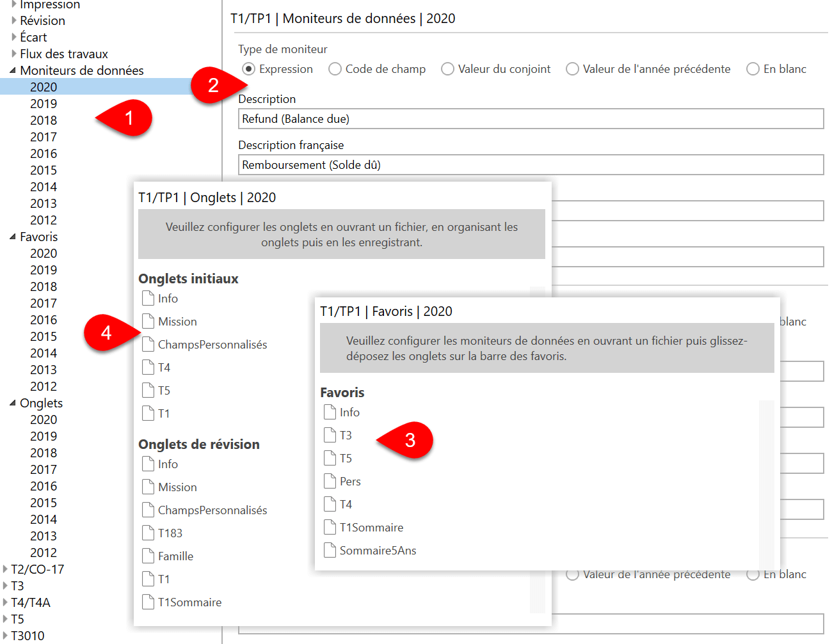The image size is (832, 644).
Task: Click the T1Sommaire icon under Onglets de révision
Action: click(148, 602)
